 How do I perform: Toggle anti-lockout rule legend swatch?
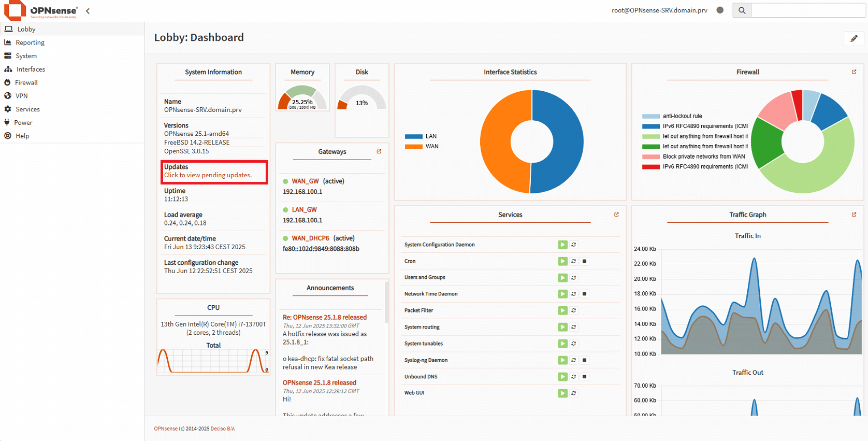(651, 116)
